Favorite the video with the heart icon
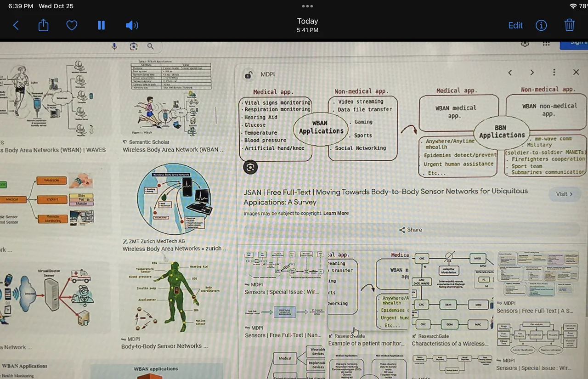 click(72, 25)
